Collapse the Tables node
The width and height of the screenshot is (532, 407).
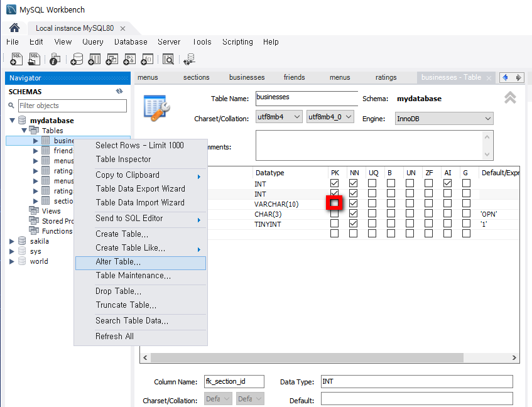[x=24, y=130]
